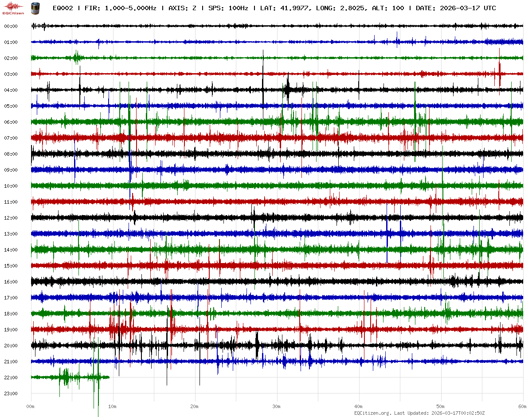Click the 00m minute axis label
Image resolution: width=532 pixels, height=417 pixels.
click(31, 406)
